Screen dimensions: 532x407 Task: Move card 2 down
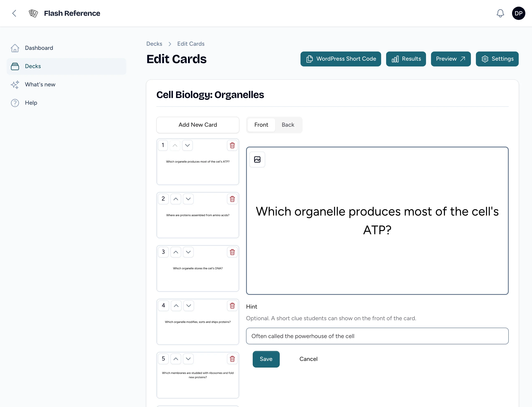188,199
